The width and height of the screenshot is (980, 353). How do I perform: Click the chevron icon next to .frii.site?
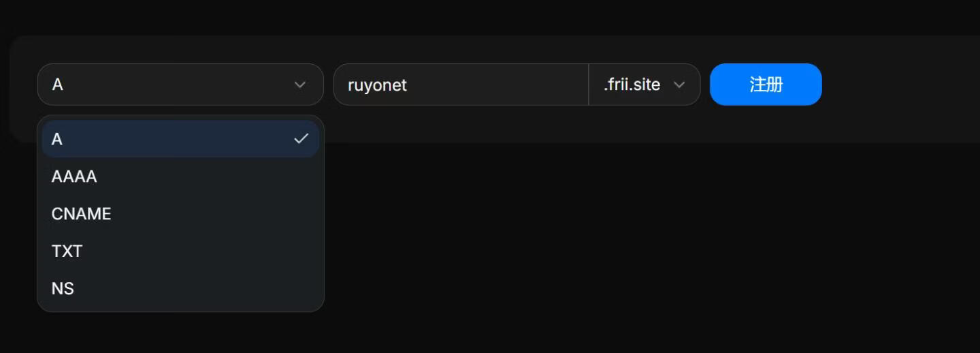click(679, 85)
